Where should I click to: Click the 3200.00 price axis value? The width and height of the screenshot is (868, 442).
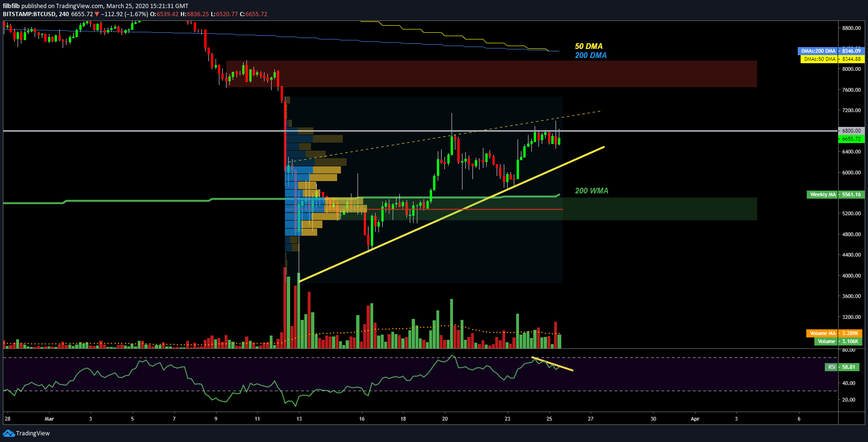[x=851, y=317]
